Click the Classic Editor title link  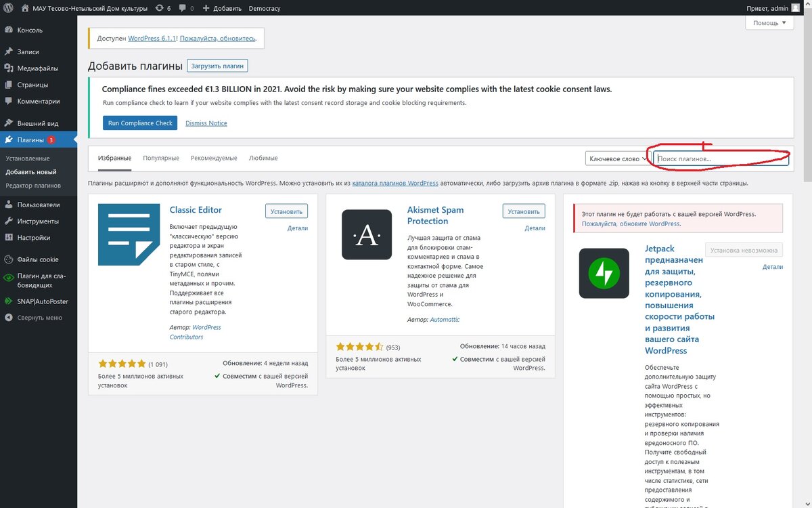coord(196,210)
